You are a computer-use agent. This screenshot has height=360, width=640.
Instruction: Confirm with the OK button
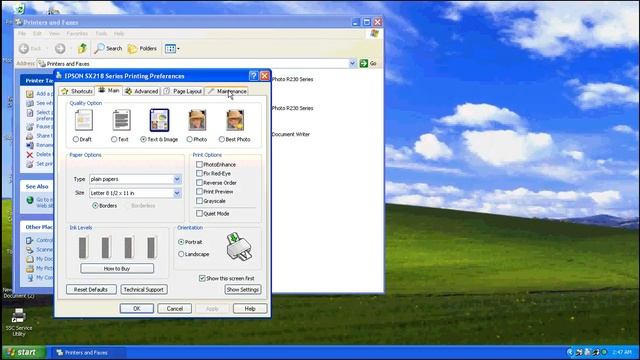coord(137,309)
